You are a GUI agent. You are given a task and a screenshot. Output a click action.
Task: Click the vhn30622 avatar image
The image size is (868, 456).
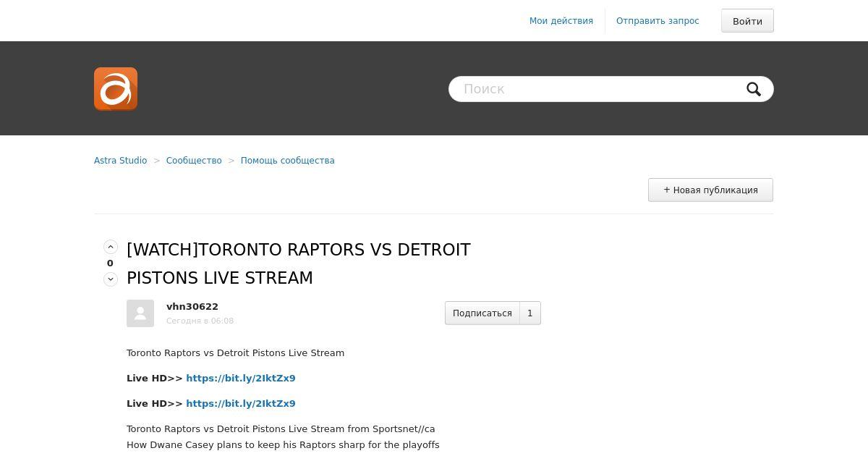(x=140, y=313)
